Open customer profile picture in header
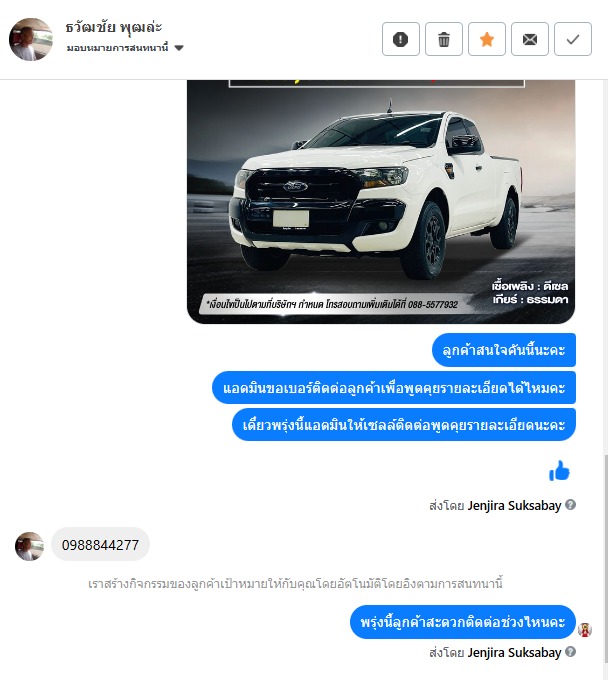Screen dimensions: 608x687 coord(31,39)
